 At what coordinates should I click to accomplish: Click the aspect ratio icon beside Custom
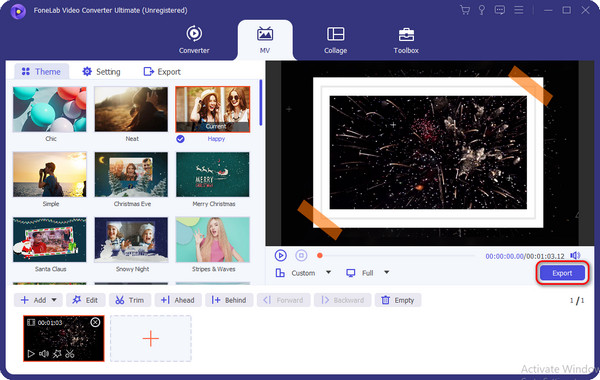coord(280,273)
